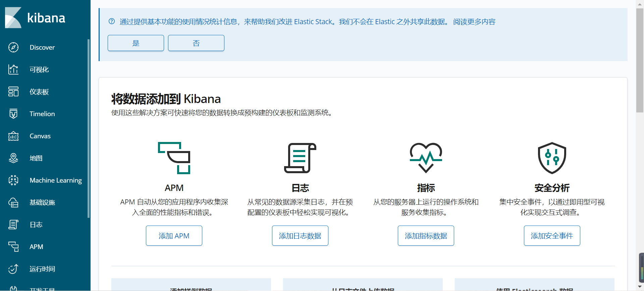
Task: Open 地图 via its map pin icon
Action: tap(13, 158)
